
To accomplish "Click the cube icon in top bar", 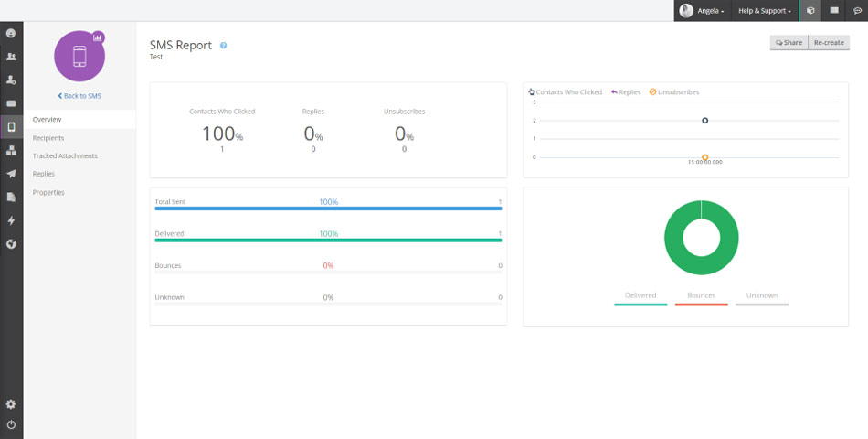I will tap(810, 11).
